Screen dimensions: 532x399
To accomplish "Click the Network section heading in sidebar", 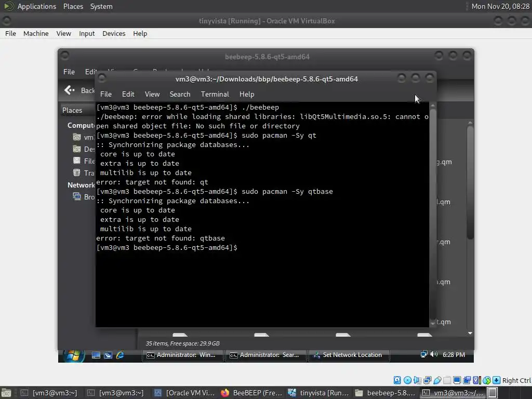I will (x=81, y=185).
